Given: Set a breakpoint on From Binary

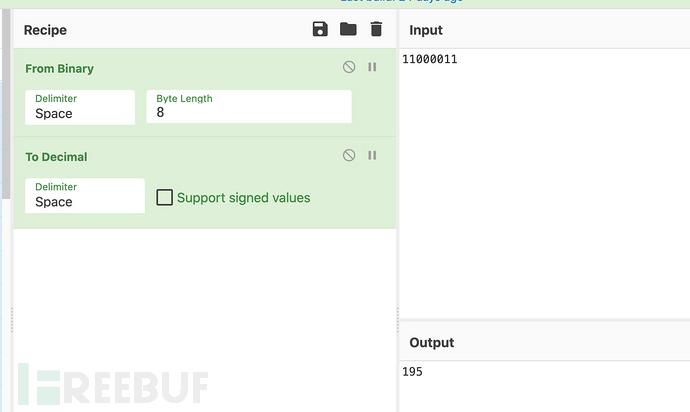Looking at the screenshot, I should (372, 67).
